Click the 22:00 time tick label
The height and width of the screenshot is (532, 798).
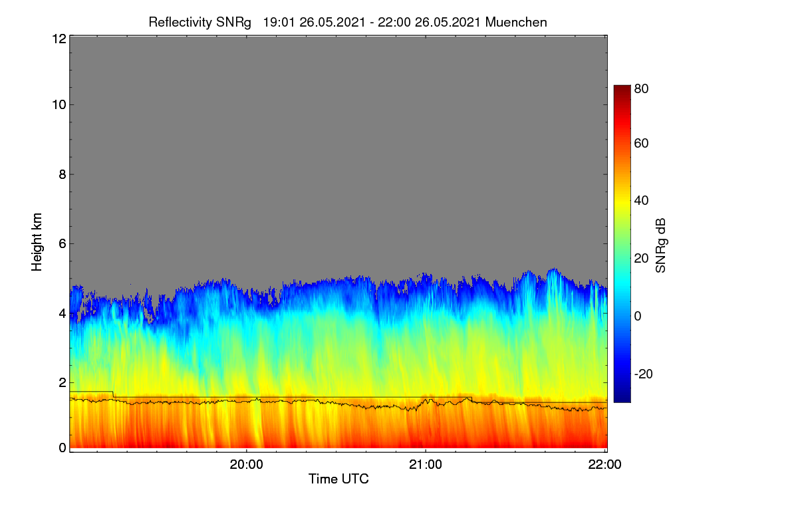pyautogui.click(x=605, y=465)
